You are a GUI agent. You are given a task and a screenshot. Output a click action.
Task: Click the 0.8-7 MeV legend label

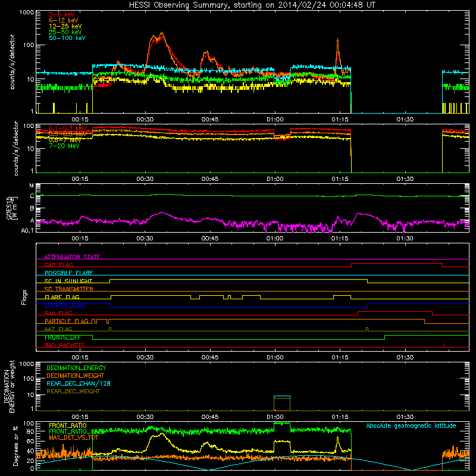(x=65, y=140)
